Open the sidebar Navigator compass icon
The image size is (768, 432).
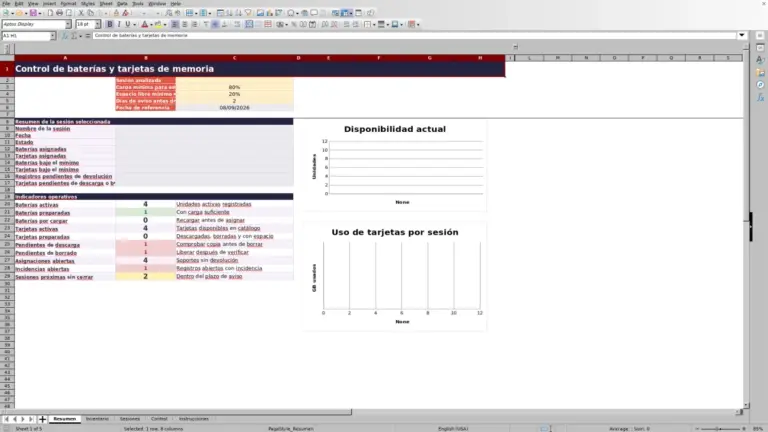(x=760, y=85)
